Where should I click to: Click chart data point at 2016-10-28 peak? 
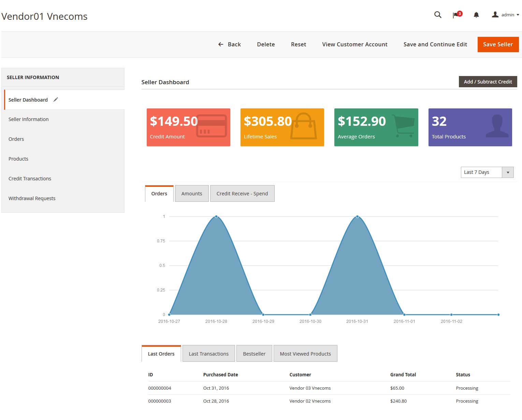[x=216, y=216]
